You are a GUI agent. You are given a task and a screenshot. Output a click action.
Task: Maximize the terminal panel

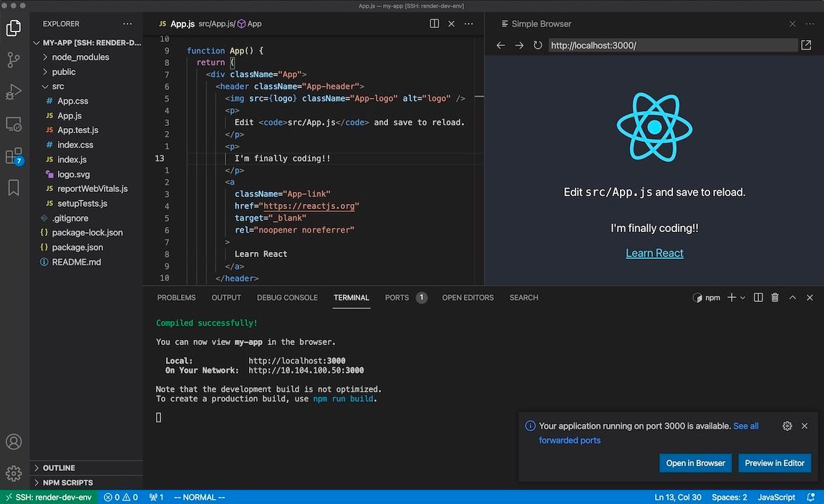click(x=793, y=297)
